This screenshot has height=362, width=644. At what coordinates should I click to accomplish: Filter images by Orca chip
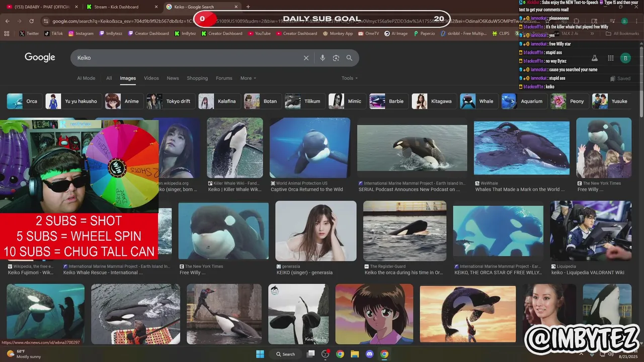click(24, 101)
